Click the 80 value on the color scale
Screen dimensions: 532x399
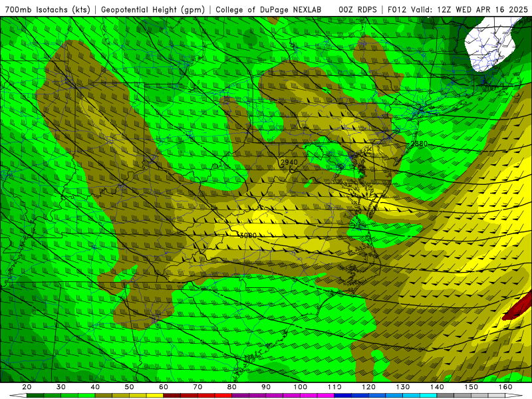pos(231,387)
